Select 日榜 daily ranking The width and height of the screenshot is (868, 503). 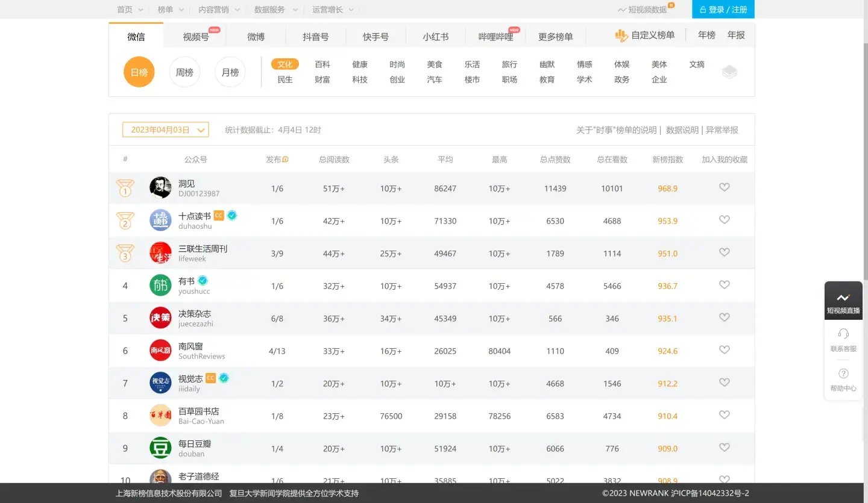(x=139, y=72)
